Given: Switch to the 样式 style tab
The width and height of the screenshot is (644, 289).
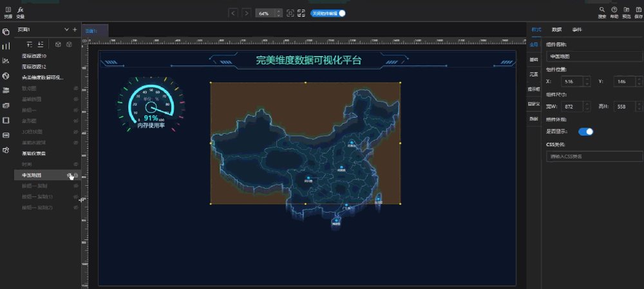Looking at the screenshot, I should pyautogui.click(x=536, y=30).
